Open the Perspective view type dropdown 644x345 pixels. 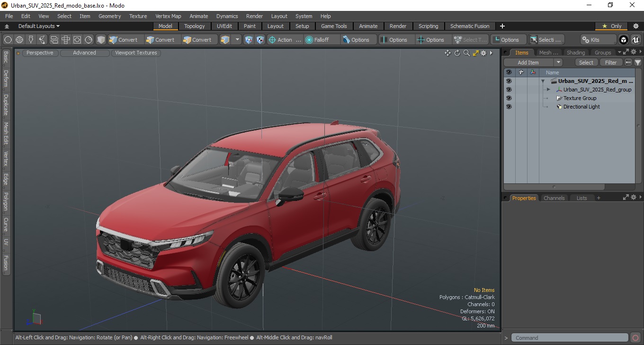pyautogui.click(x=40, y=53)
